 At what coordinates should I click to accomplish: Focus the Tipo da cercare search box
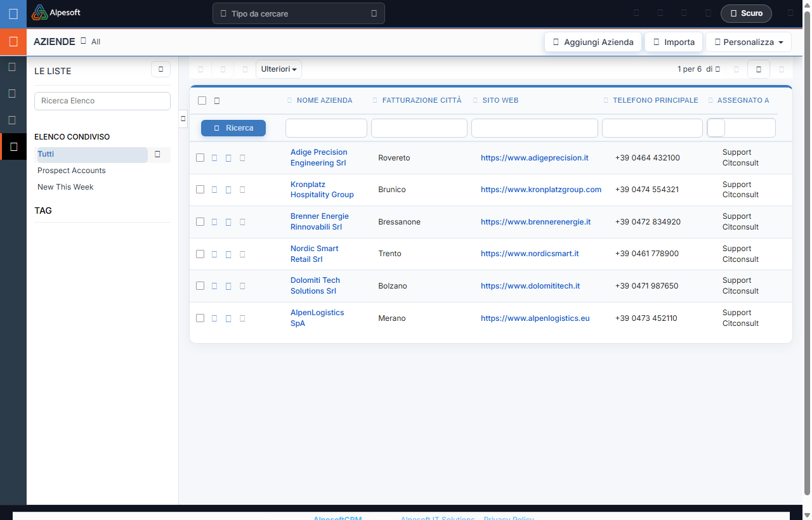(x=298, y=13)
